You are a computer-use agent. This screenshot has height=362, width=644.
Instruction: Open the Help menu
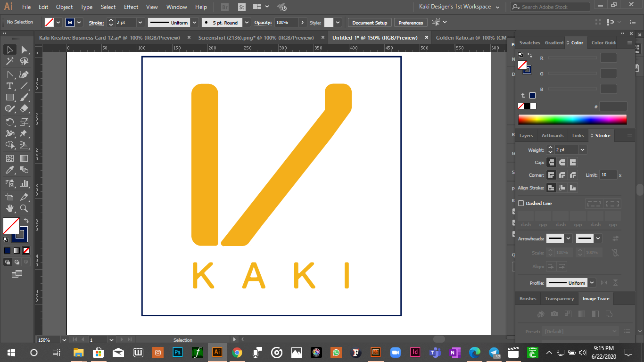click(x=201, y=7)
